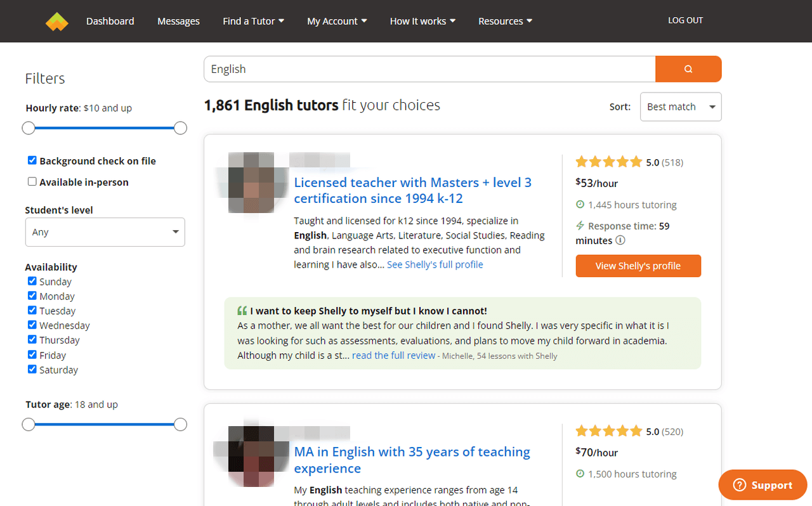
Task: Click the fifth star in Shelly's rating
Action: pyautogui.click(x=637, y=162)
